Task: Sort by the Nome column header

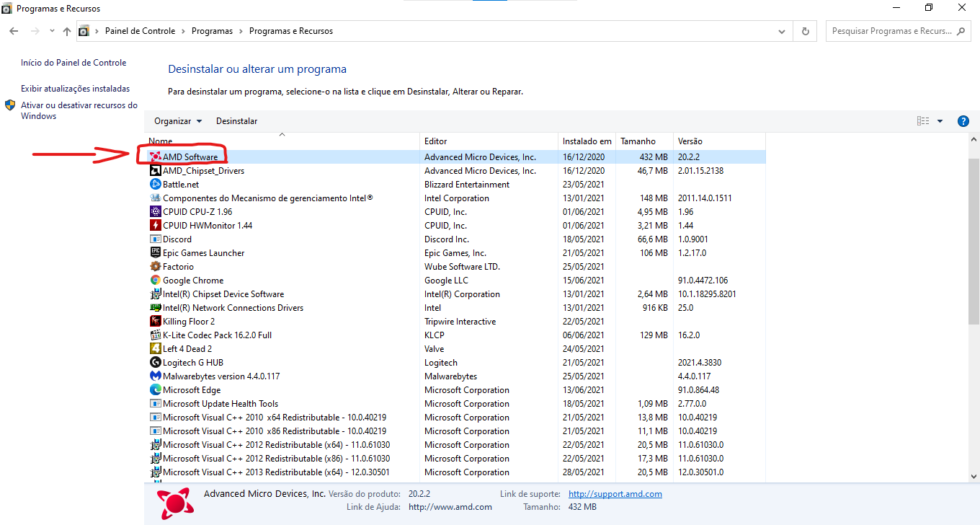Action: point(282,141)
